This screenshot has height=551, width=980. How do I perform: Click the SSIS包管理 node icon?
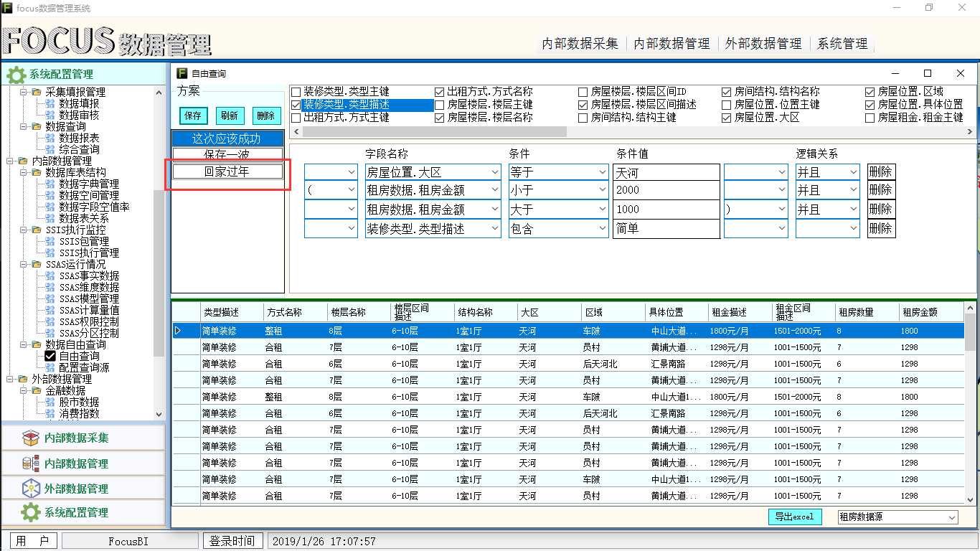click(50, 241)
